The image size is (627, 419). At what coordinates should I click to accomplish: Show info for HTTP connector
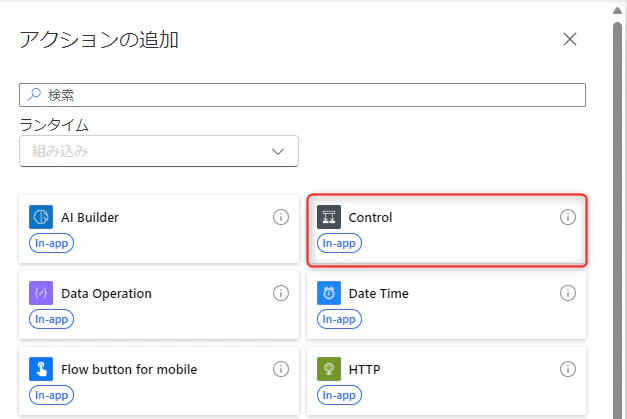(568, 369)
